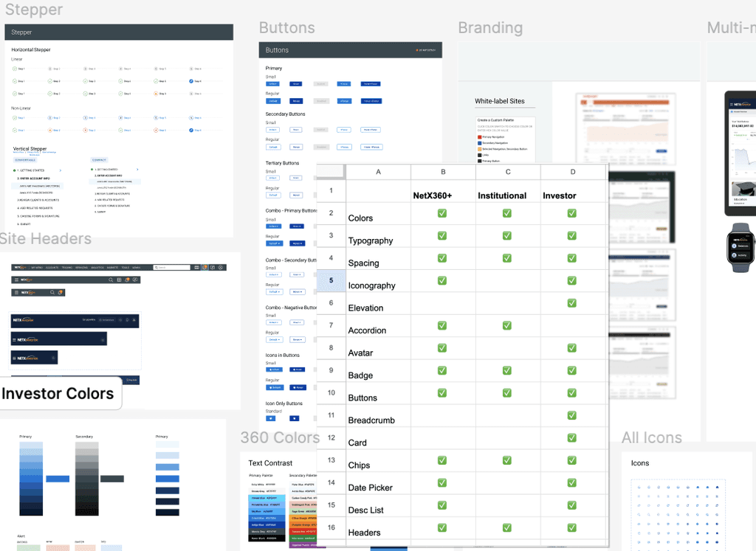Click the Chips cell in column A
This screenshot has width=756, height=551.
point(379,461)
